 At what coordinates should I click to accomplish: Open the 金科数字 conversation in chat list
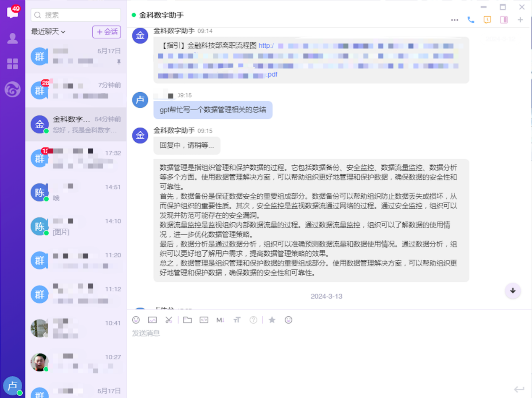pyautogui.click(x=76, y=124)
